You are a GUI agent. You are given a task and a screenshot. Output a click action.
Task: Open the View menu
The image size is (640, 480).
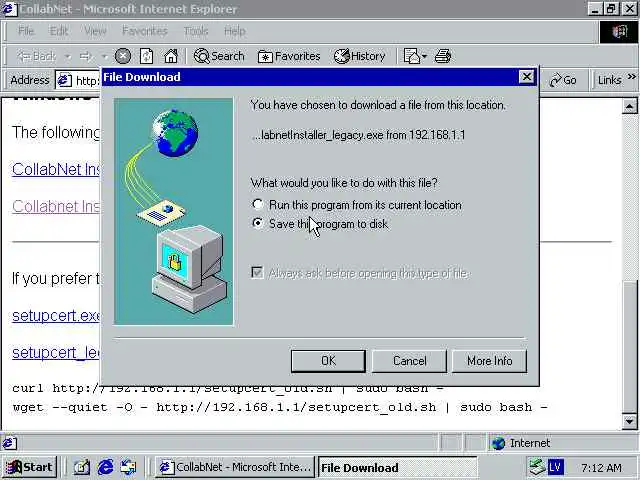(95, 31)
